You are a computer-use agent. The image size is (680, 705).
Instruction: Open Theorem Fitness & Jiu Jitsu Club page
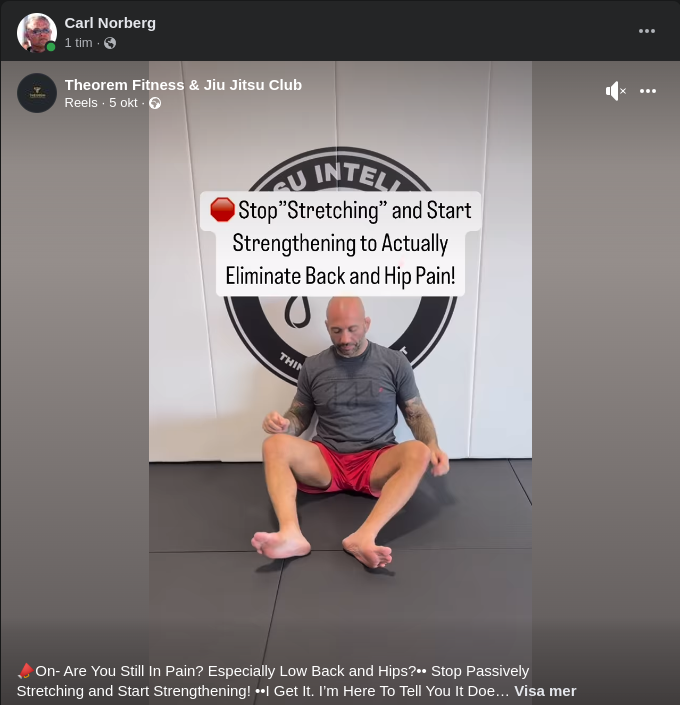[x=183, y=85]
